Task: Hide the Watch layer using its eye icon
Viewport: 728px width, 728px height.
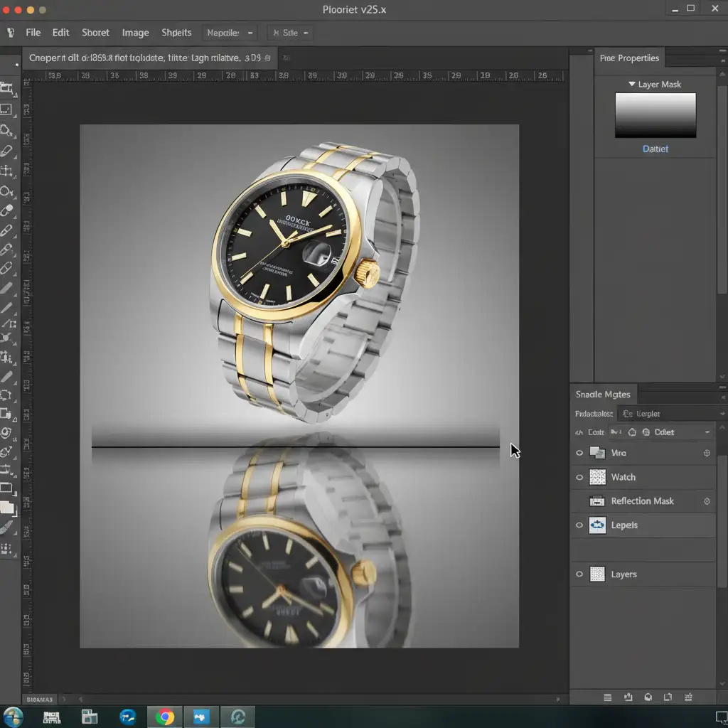Action: pos(579,477)
